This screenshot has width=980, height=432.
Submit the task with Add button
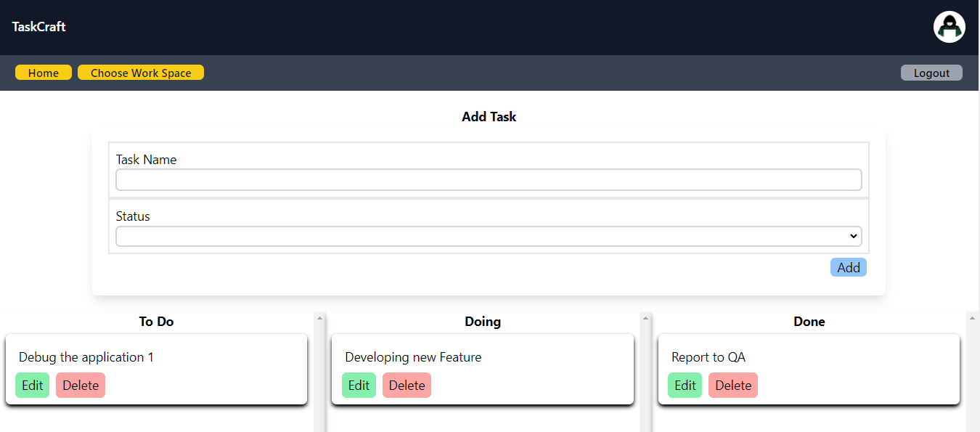[x=848, y=267]
